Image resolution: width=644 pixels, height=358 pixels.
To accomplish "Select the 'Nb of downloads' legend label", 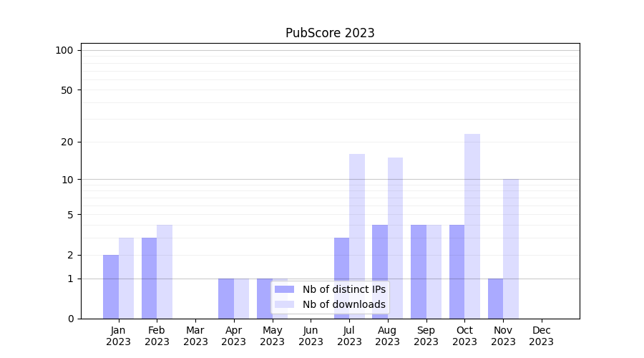I will [343, 304].
